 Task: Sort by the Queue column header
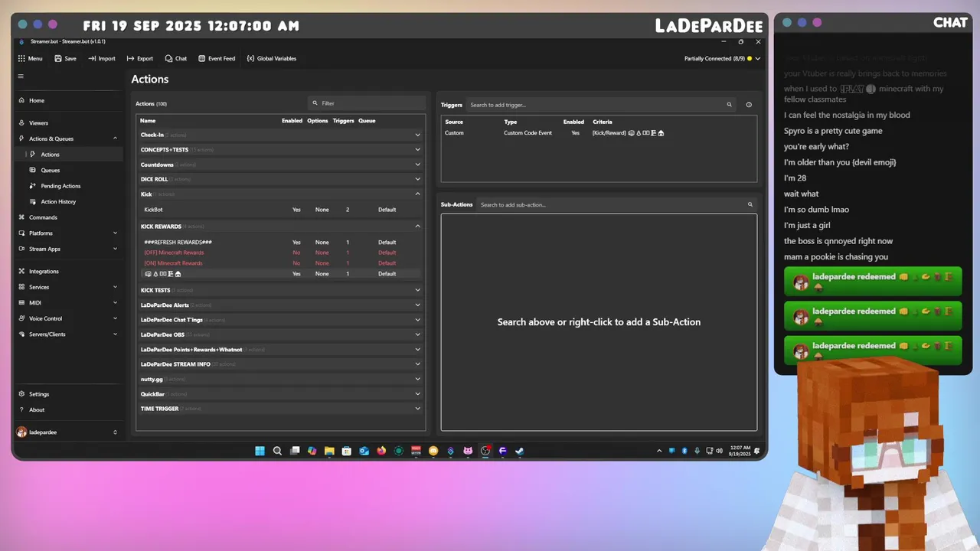click(x=367, y=121)
